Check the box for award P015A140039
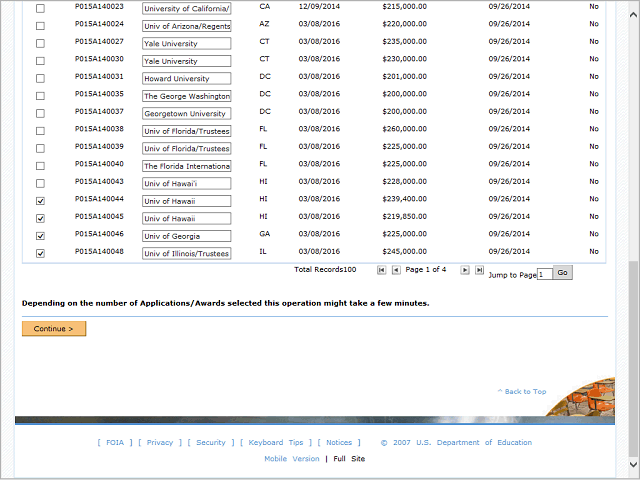This screenshot has width=640, height=480. click(x=40, y=149)
